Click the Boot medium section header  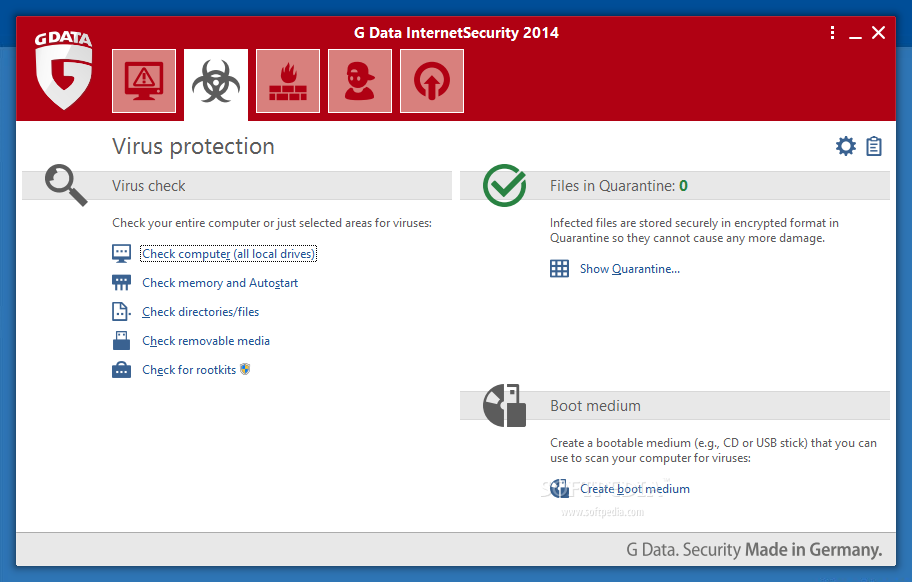[675, 406]
